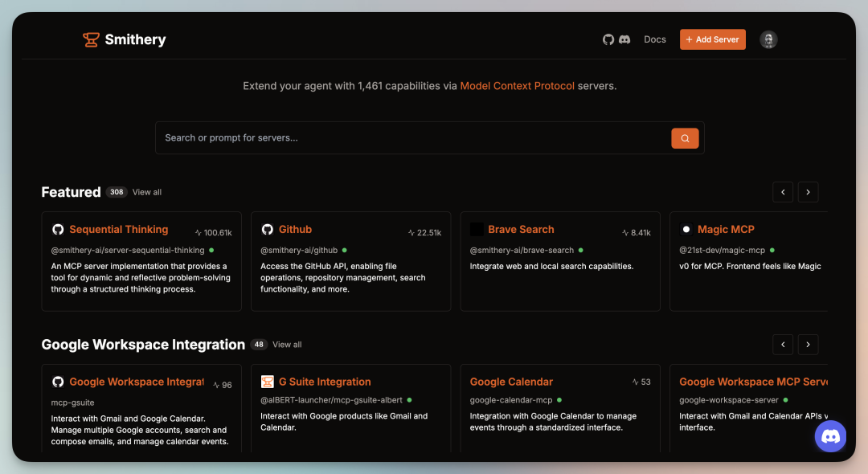Click usage count 100.61k on Sequential Thinking
This screenshot has height=474, width=868.
[x=213, y=233]
